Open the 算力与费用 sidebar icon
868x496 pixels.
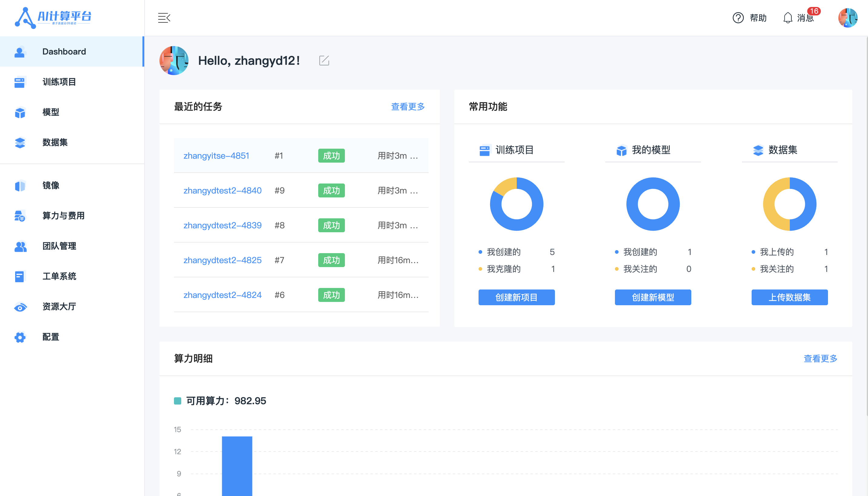20,216
